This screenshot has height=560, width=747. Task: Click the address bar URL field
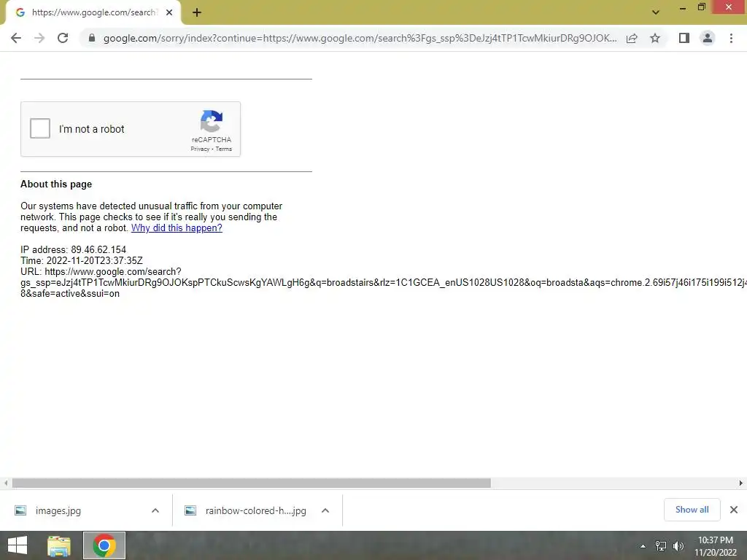coord(360,38)
